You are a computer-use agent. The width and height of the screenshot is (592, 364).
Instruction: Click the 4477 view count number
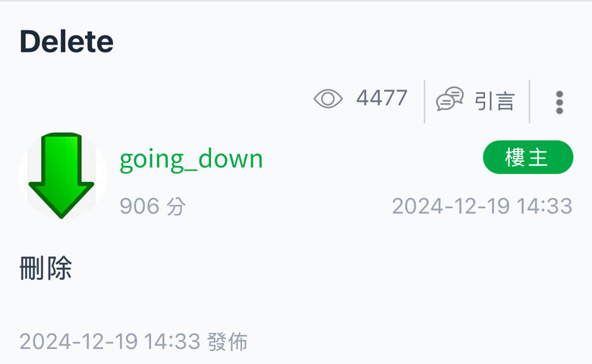382,98
